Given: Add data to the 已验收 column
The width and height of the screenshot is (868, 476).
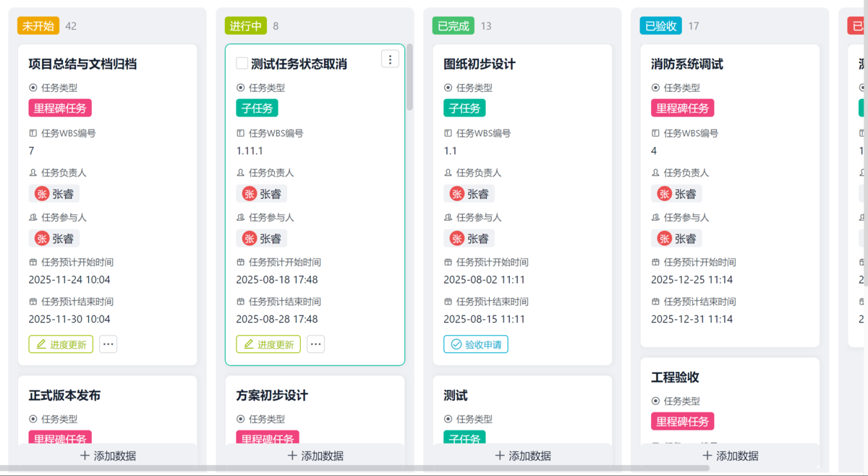Looking at the screenshot, I should coord(731,456).
